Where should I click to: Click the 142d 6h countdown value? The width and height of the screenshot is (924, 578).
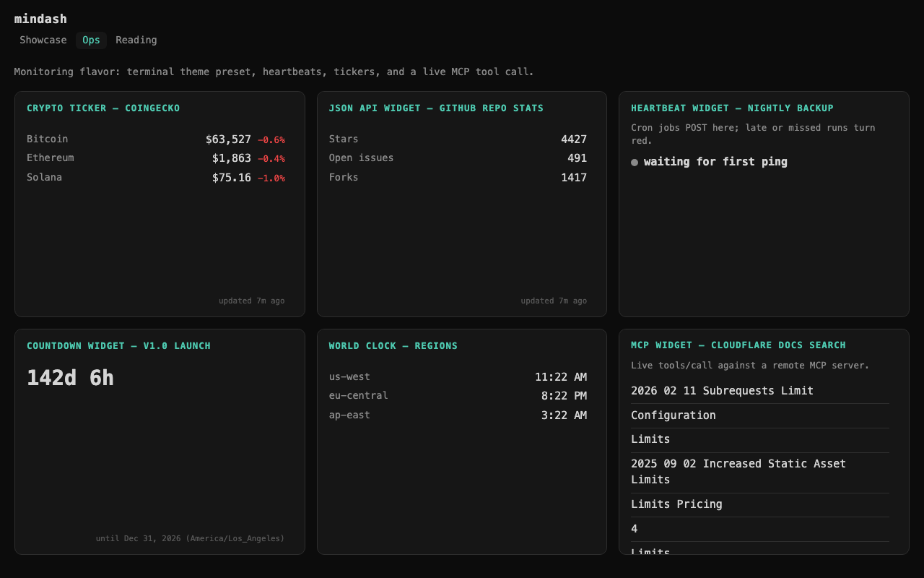[x=71, y=378]
